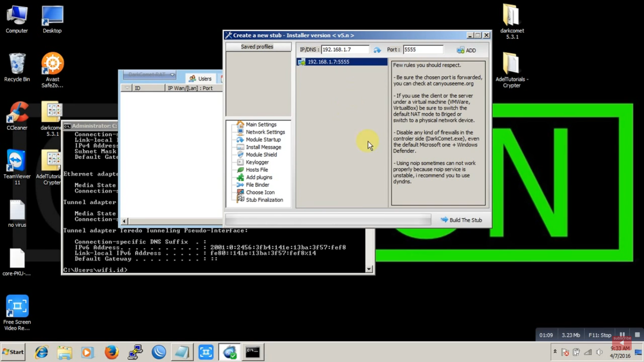Open the Computer desktop icon
Viewport: 644px width, 362px height.
click(x=17, y=19)
